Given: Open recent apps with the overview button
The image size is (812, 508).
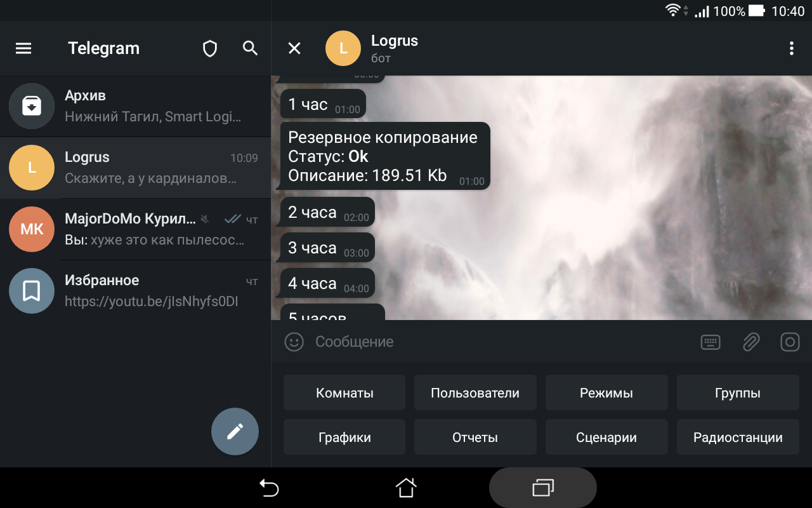Looking at the screenshot, I should 542,487.
